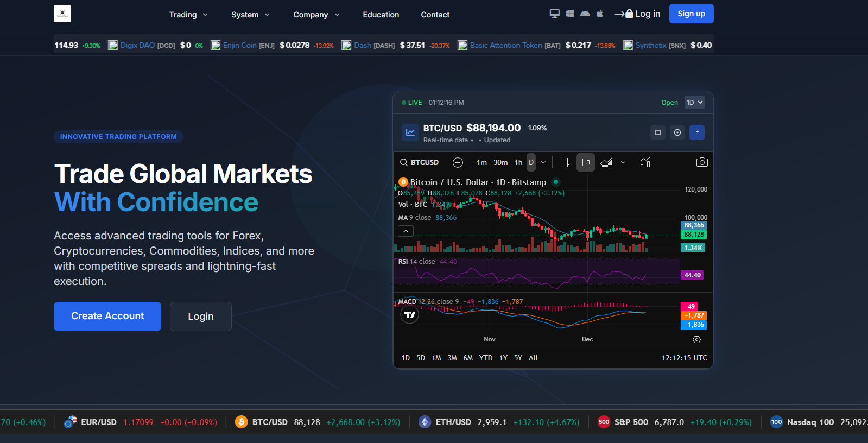
Task: Switch chart style to Bars
Action: (565, 162)
